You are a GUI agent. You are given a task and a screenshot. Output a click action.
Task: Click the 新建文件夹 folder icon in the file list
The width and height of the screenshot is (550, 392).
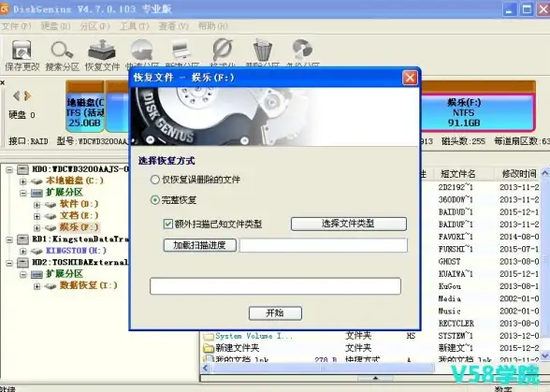click(x=209, y=348)
